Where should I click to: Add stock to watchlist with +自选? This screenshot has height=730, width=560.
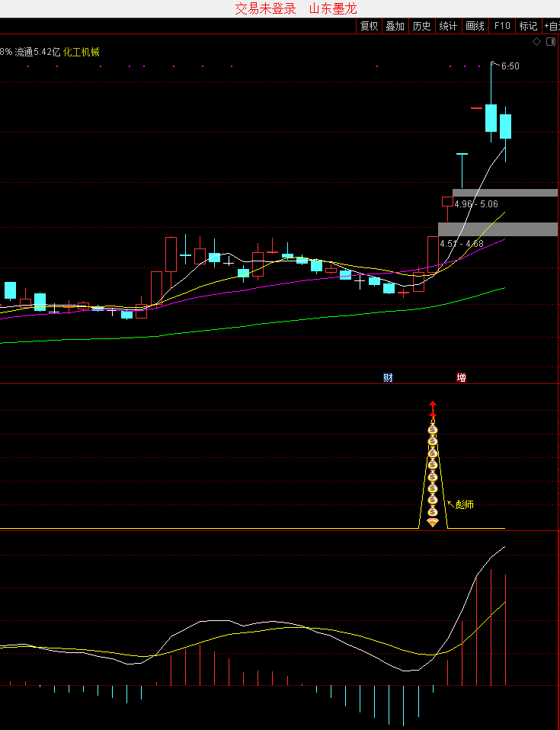click(x=551, y=26)
